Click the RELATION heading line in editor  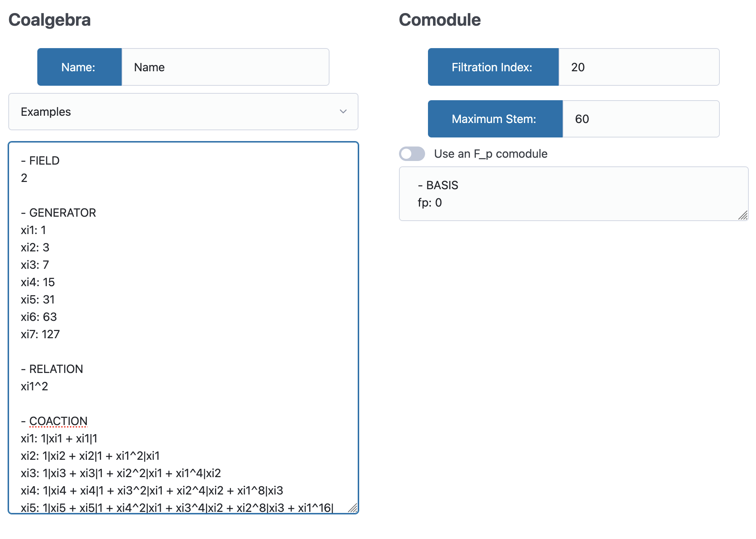[52, 369]
